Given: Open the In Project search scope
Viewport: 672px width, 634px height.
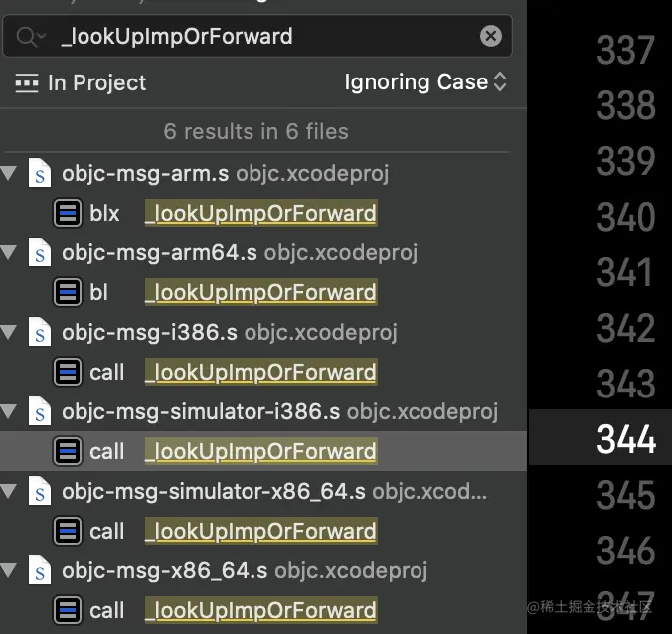Looking at the screenshot, I should [82, 83].
